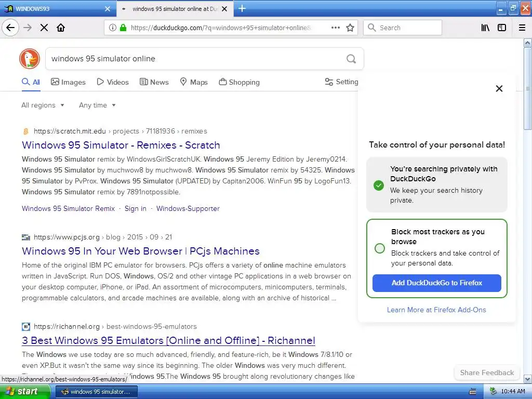Screen dimensions: 532x399
Task: Expand the All regions dropdown
Action: tap(43, 105)
